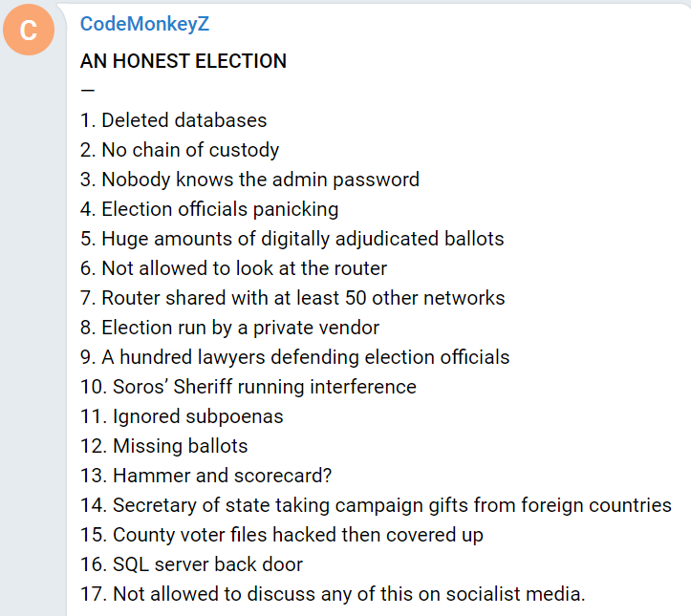Select the 'socialist media' final line

pyautogui.click(x=334, y=594)
